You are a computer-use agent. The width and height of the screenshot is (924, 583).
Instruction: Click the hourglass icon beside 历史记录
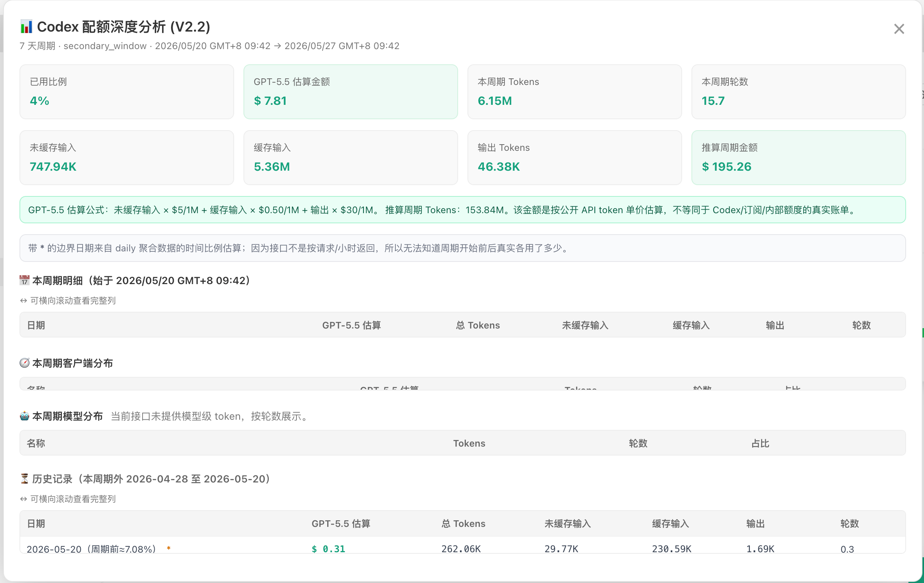(25, 479)
